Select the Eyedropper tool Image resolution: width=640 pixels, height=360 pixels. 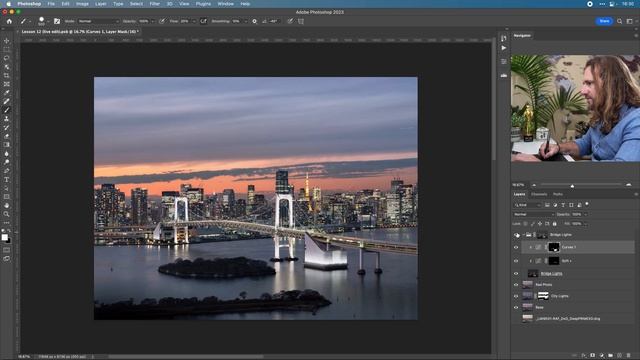(7, 93)
